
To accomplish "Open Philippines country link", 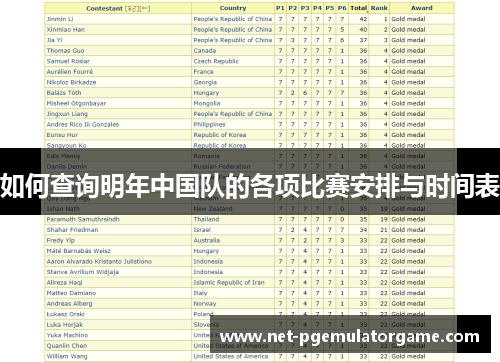I will pos(209,124).
